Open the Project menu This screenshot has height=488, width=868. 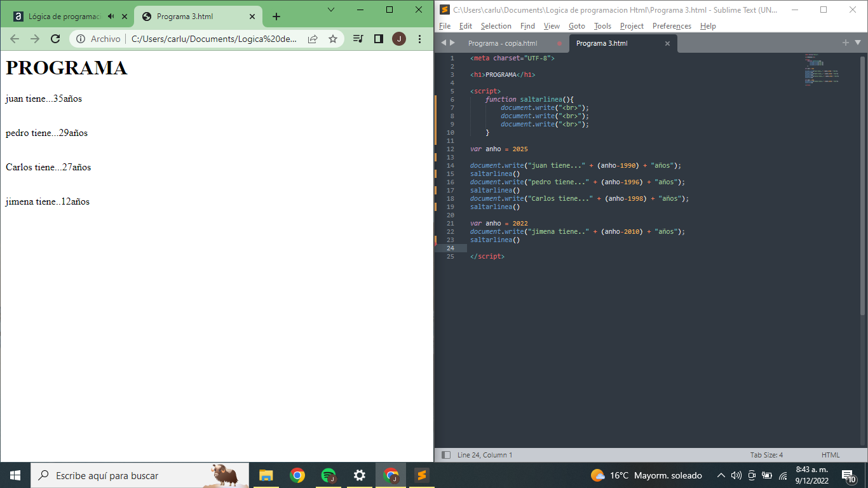tap(632, 26)
